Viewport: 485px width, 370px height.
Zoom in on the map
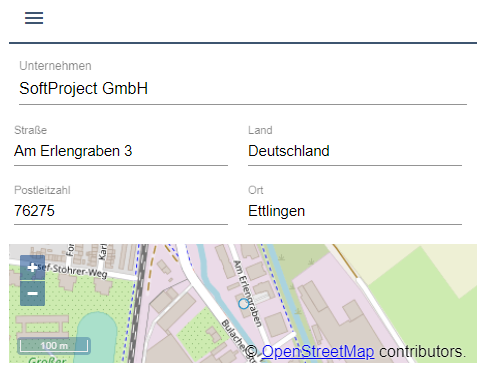(32, 268)
